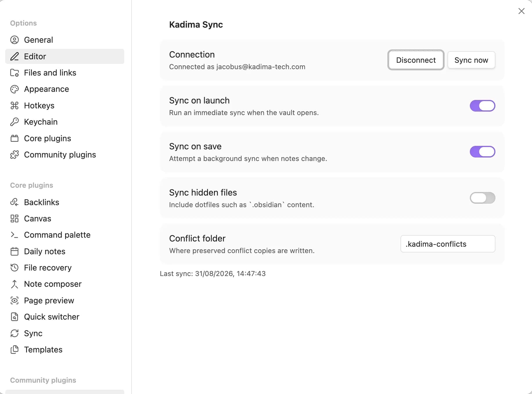The height and width of the screenshot is (394, 532).
Task: Open Files and links settings
Action: 65,73
